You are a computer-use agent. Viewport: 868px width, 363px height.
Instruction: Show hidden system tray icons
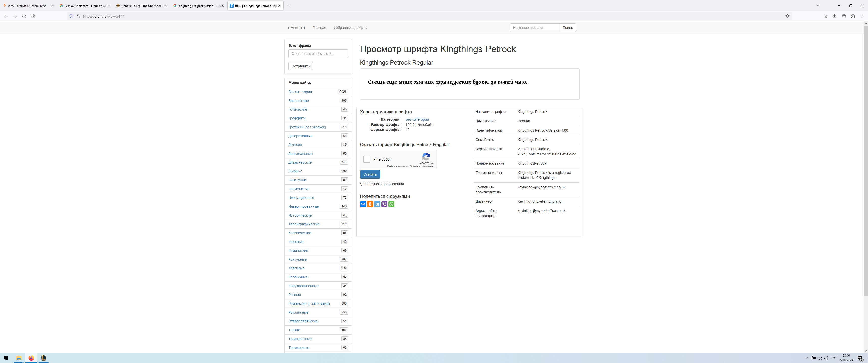coord(807,358)
